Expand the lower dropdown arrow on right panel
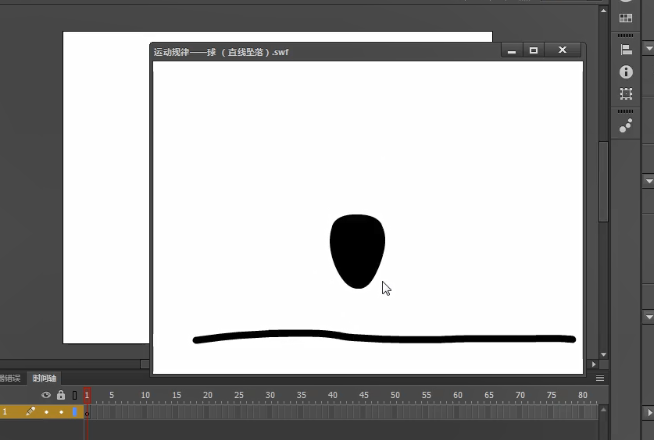Image resolution: width=654 pixels, height=440 pixels. click(649, 317)
